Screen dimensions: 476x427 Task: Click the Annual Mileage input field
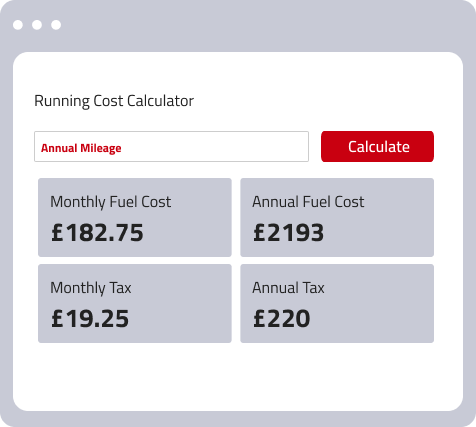click(x=171, y=146)
